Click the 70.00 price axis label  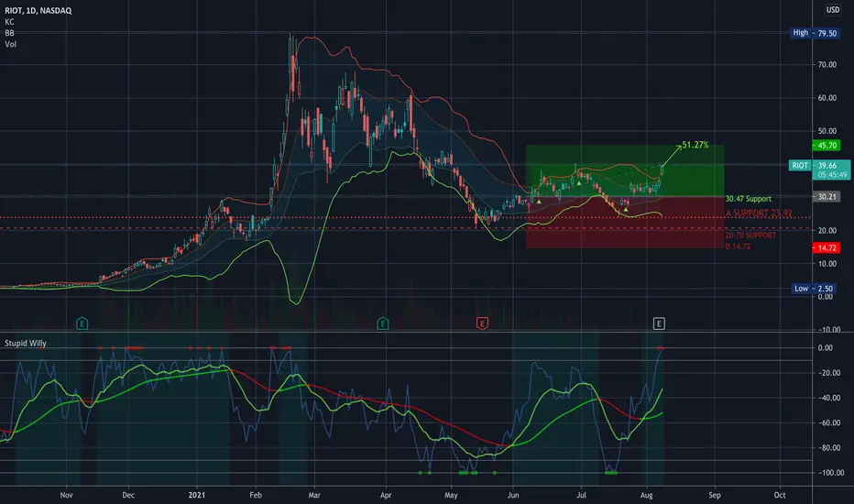point(827,65)
